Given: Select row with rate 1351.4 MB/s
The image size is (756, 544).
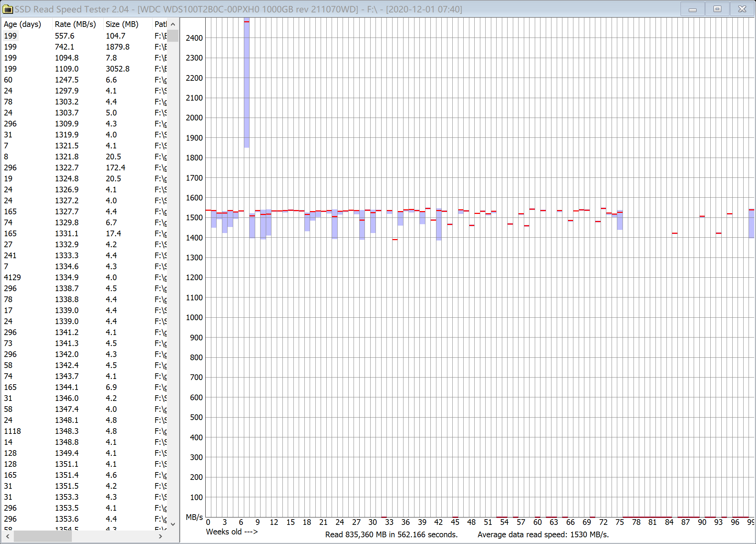Looking at the screenshot, I should (x=85, y=475).
